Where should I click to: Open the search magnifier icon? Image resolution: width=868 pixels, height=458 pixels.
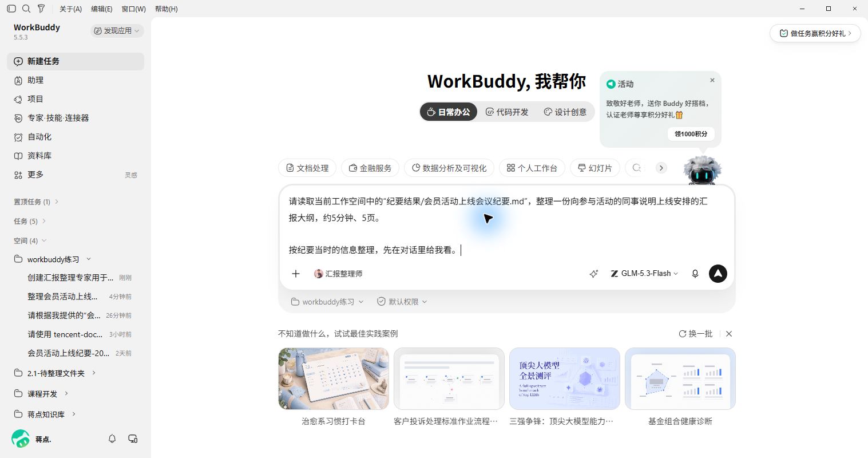[x=26, y=9]
